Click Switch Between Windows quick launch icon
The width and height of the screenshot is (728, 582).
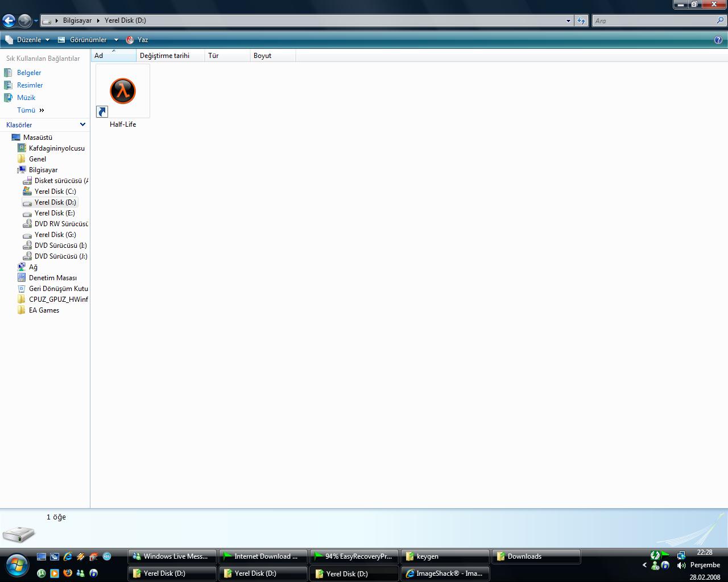[x=54, y=557]
